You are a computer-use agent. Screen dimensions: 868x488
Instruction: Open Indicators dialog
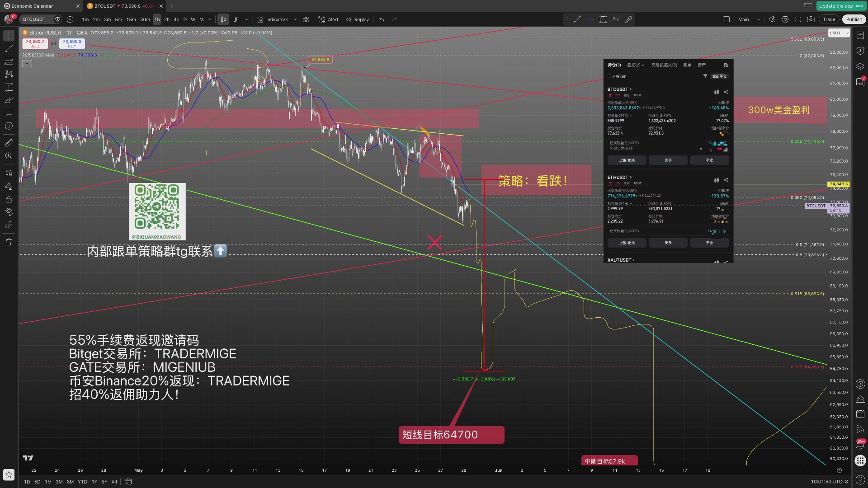[x=273, y=19]
